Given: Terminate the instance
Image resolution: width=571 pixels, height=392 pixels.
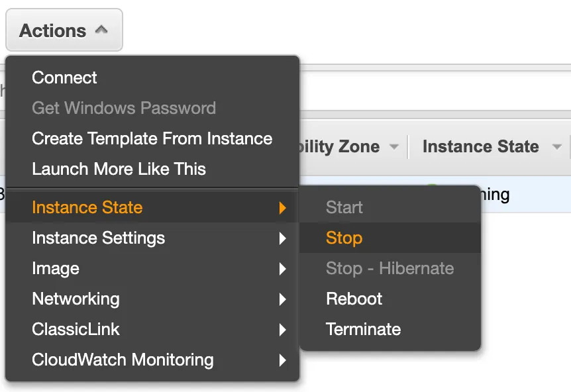Looking at the screenshot, I should point(363,329).
